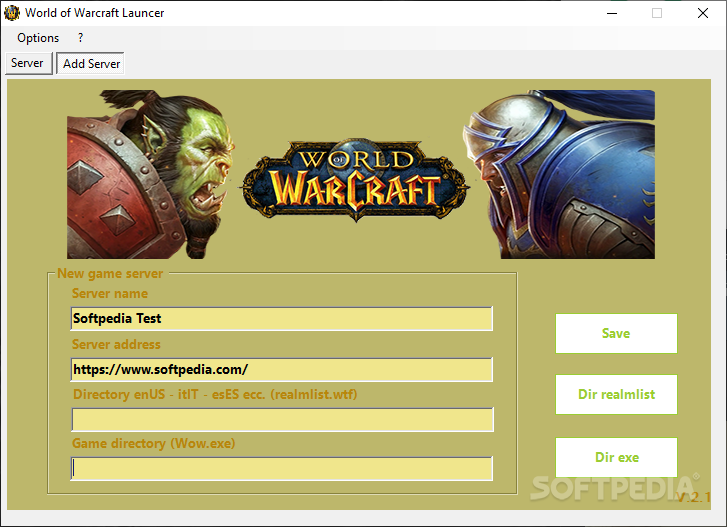Viewport: 727px width, 527px height.
Task: Click the Dir exe button
Action: [x=616, y=457]
